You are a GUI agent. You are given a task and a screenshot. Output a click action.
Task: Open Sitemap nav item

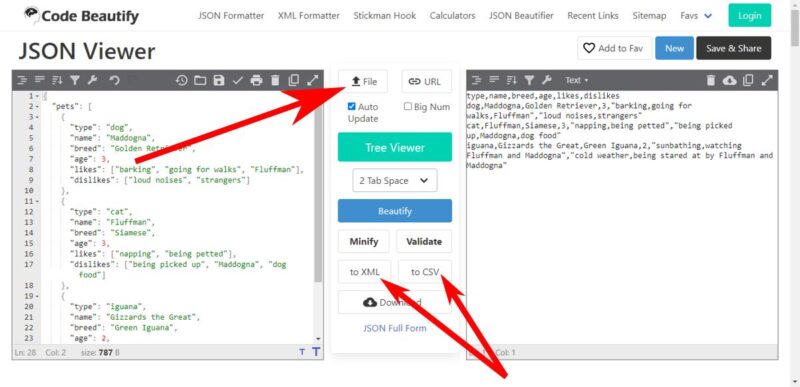[x=649, y=16]
